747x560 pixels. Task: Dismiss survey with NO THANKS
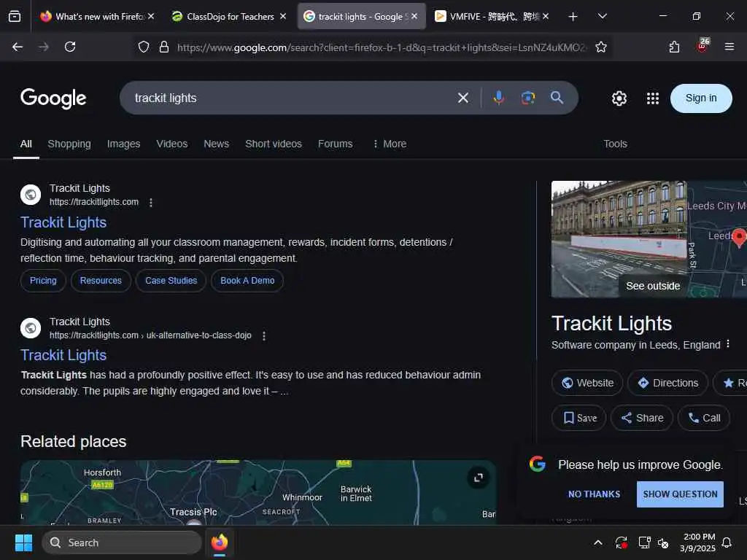click(x=594, y=494)
